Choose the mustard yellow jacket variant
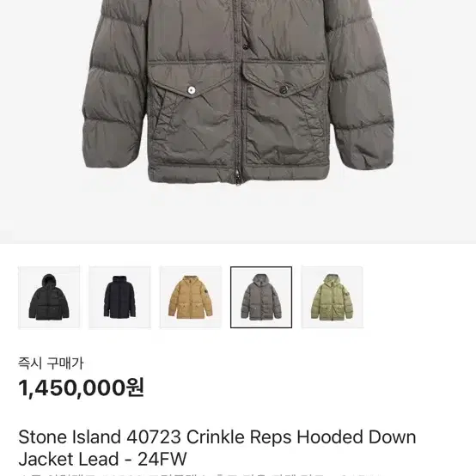Viewport: 476px width, 476px height. point(191,297)
